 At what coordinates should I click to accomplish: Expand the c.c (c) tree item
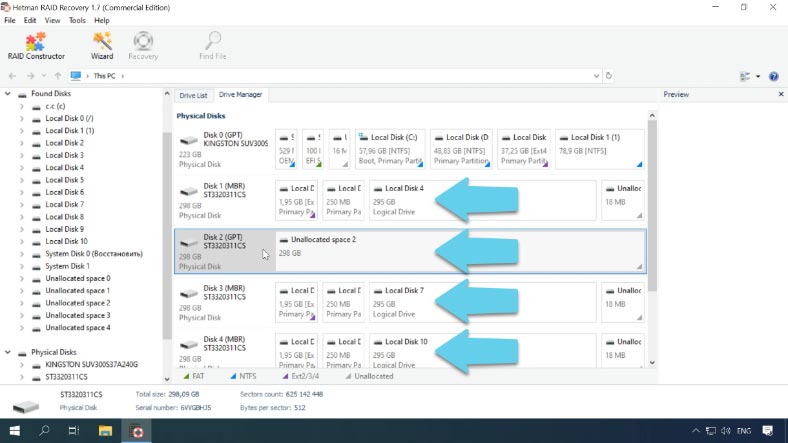pos(22,106)
